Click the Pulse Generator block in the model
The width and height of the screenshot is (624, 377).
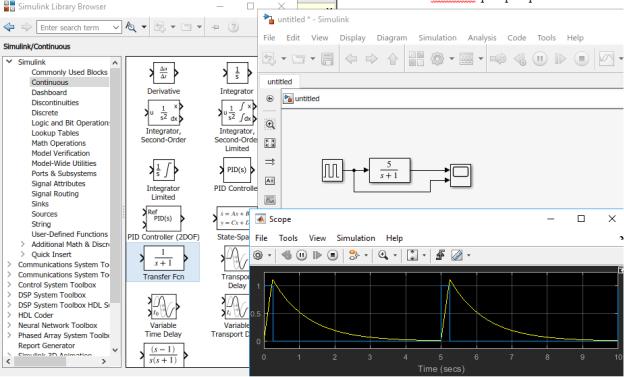pos(332,171)
